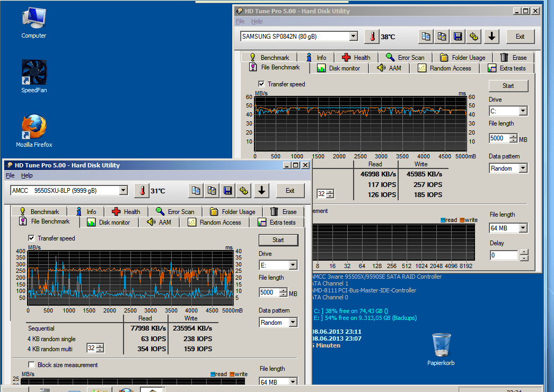Image resolution: width=554 pixels, height=392 pixels.
Task: Click the Exit button in AMCC window
Action: (289, 191)
